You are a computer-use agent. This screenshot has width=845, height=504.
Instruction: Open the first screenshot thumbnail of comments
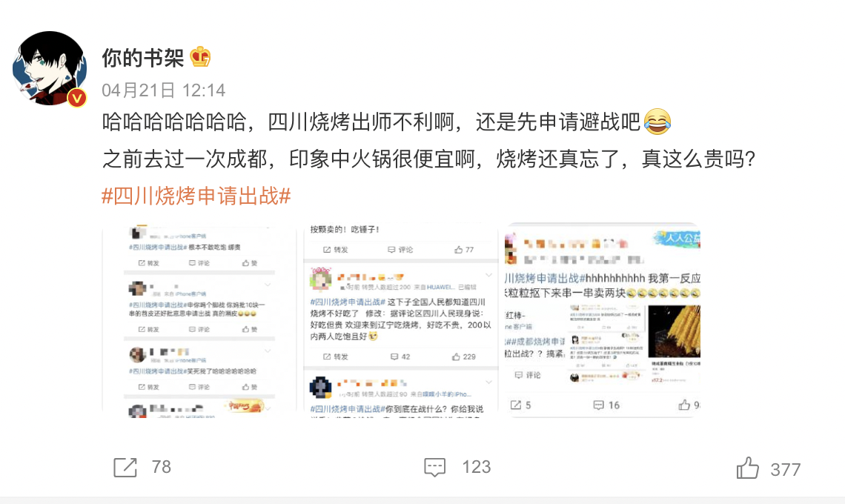tap(199, 320)
